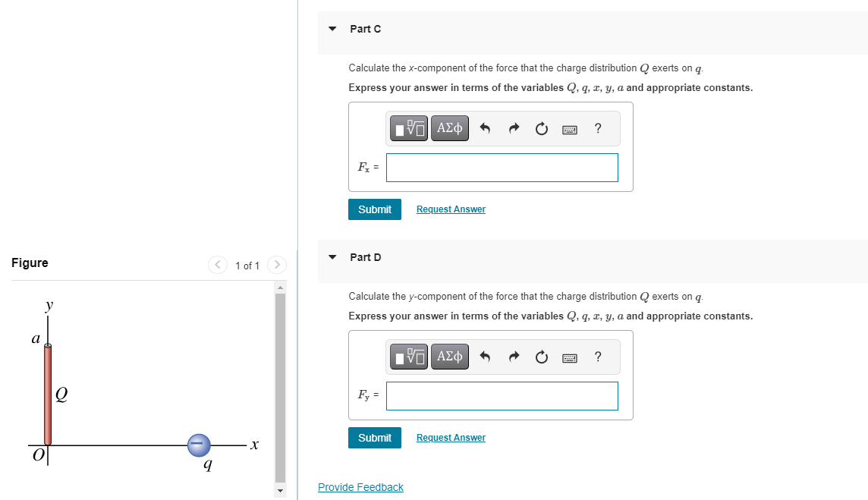Open Greek symbols palette in Part C
Viewport: 868px width, 500px height.
point(449,127)
